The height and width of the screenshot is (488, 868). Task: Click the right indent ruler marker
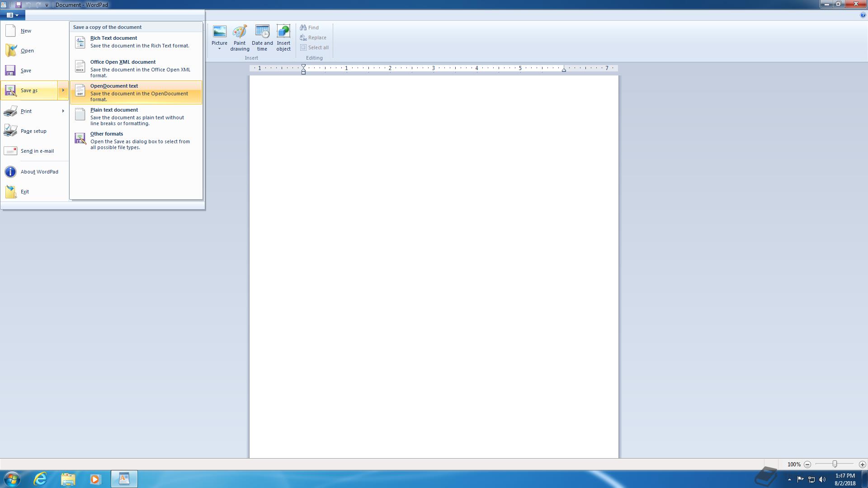pyautogui.click(x=564, y=70)
